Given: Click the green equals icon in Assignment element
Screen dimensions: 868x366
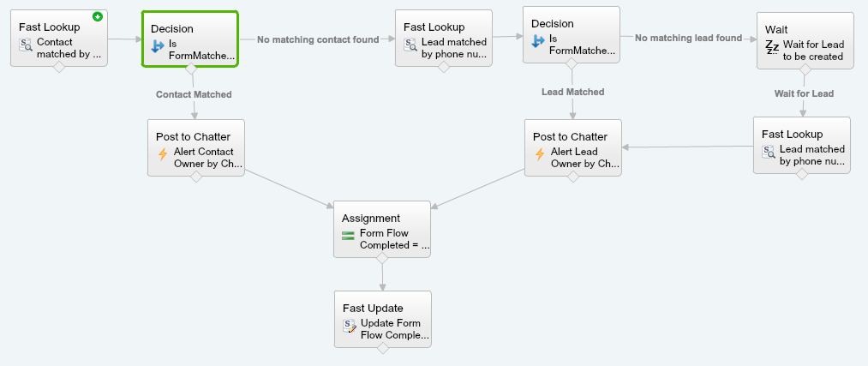Looking at the screenshot, I should (x=348, y=237).
